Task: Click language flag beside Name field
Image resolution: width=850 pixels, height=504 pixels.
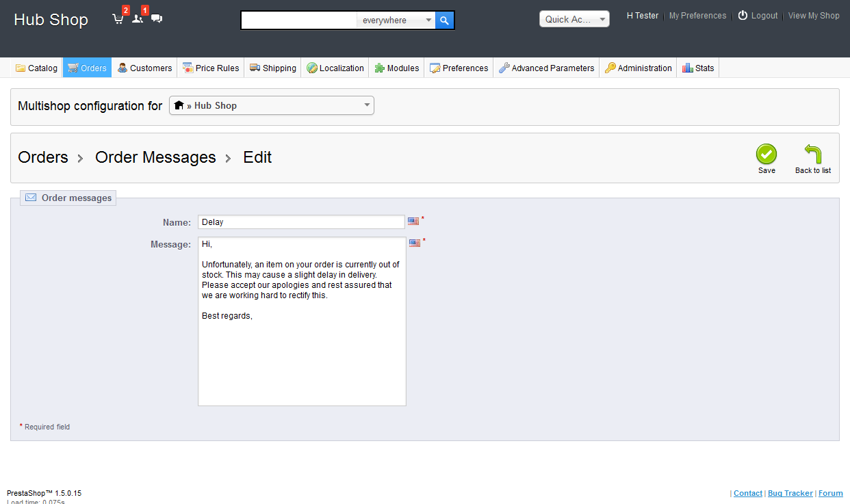Action: pos(413,222)
